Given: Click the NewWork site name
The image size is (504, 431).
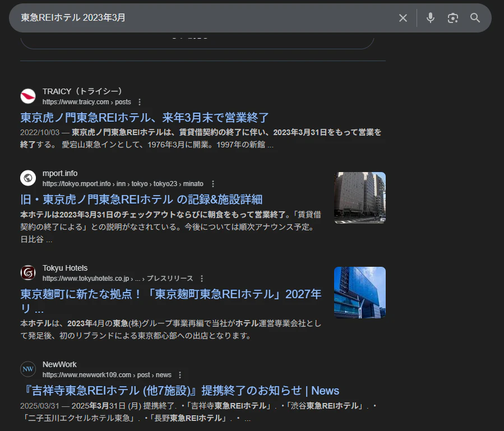Looking at the screenshot, I should pyautogui.click(x=59, y=364).
